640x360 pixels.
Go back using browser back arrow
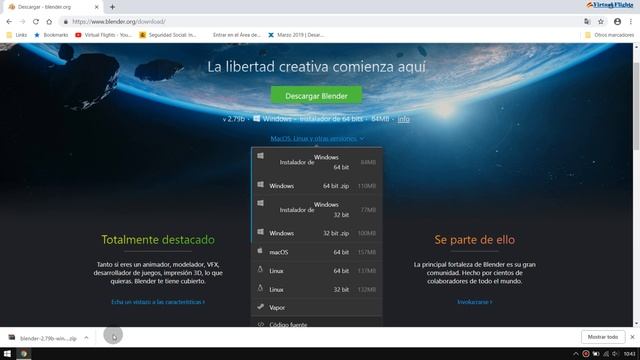click(x=9, y=22)
